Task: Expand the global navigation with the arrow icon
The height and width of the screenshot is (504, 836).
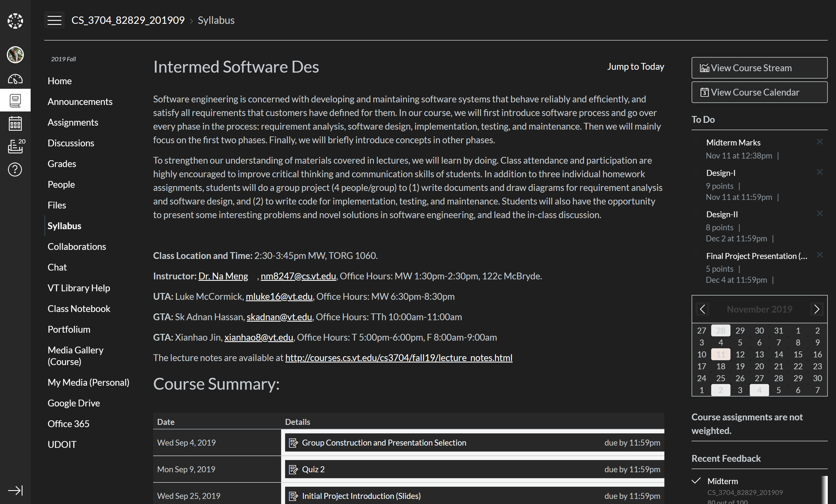Action: [x=15, y=490]
